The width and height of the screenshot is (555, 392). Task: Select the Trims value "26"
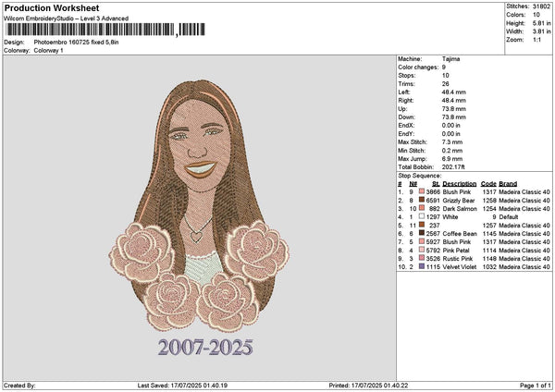[445, 84]
